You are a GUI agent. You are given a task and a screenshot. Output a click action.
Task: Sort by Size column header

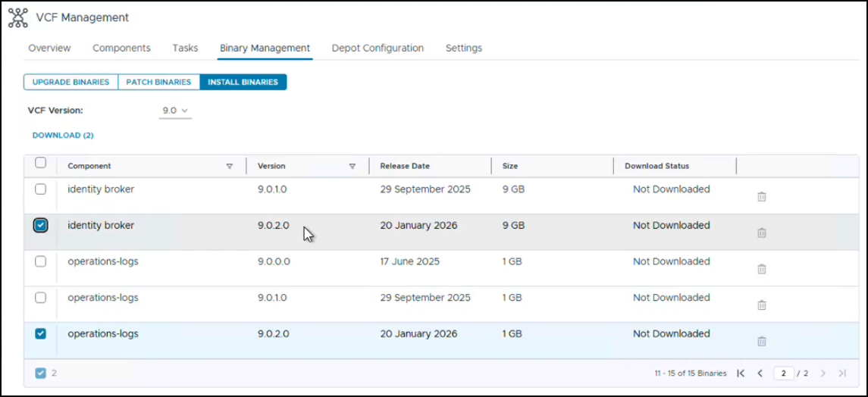[x=510, y=166]
